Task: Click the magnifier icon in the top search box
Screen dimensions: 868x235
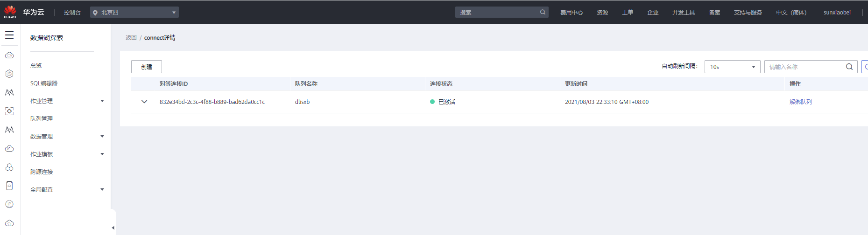Action: click(x=543, y=12)
